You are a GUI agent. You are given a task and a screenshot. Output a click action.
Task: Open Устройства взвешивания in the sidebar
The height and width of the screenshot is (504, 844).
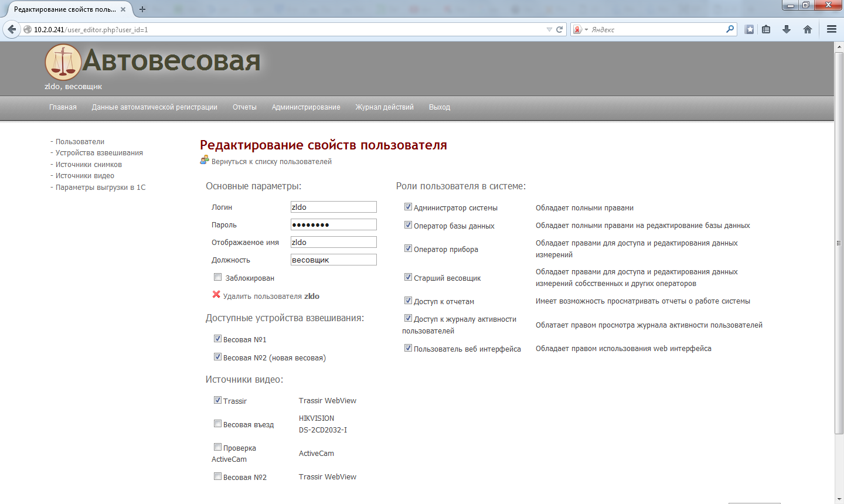(99, 153)
